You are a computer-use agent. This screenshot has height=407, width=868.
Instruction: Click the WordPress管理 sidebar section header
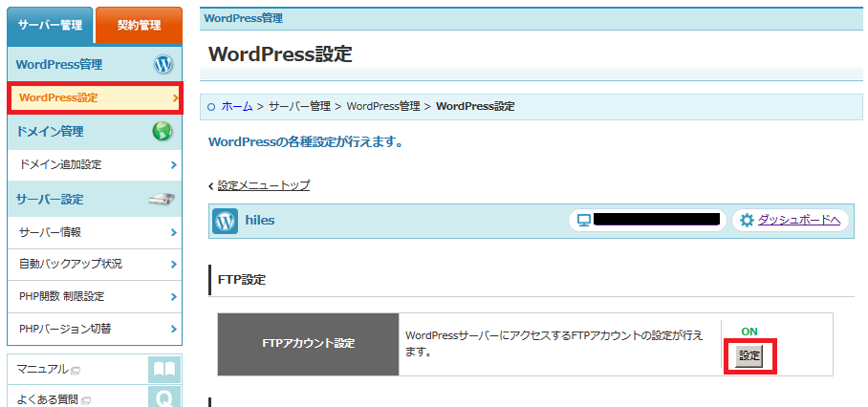coord(95,64)
